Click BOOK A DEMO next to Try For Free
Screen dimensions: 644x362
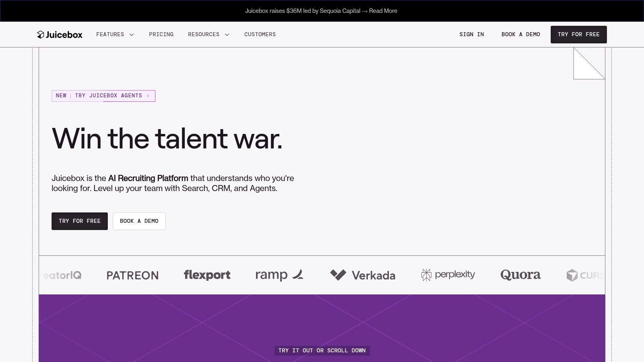pyautogui.click(x=139, y=221)
